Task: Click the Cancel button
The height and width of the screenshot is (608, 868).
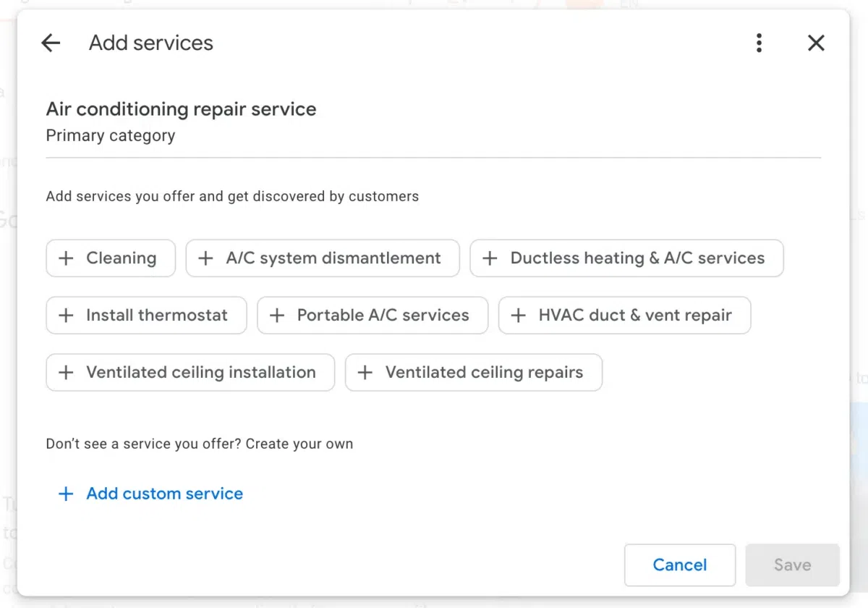Action: 679,565
